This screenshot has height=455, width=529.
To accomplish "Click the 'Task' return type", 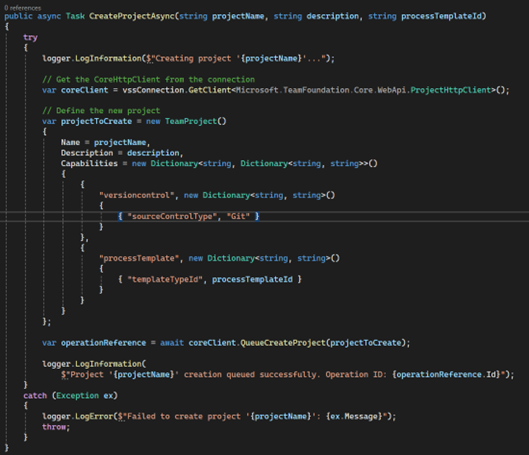I will click(x=75, y=16).
